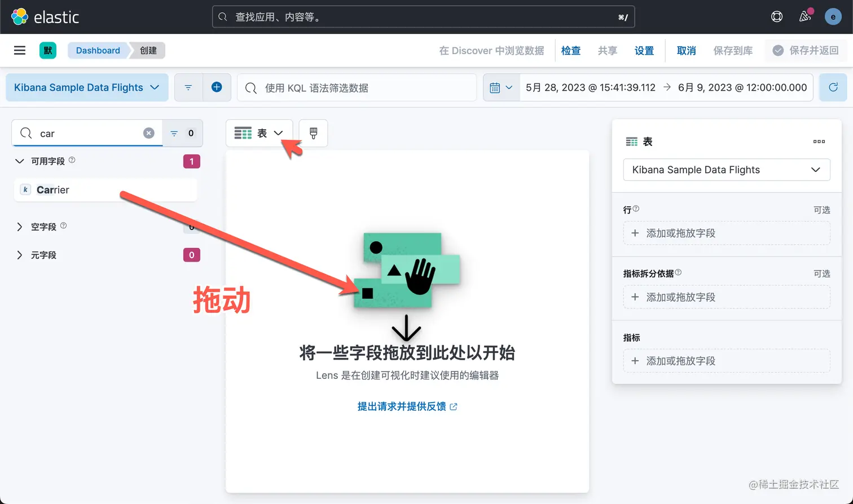The image size is (853, 504).
Task: Click the visual options brush icon
Action: pos(313,133)
